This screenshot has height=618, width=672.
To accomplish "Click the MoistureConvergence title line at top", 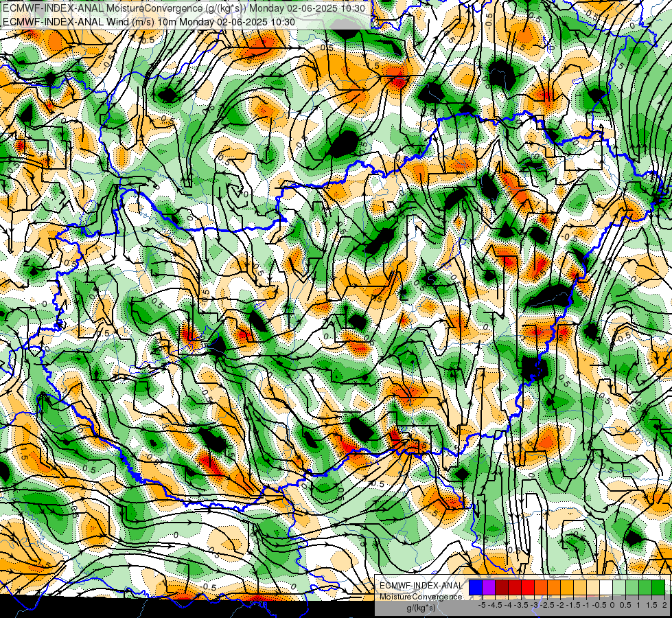I will [x=184, y=8].
